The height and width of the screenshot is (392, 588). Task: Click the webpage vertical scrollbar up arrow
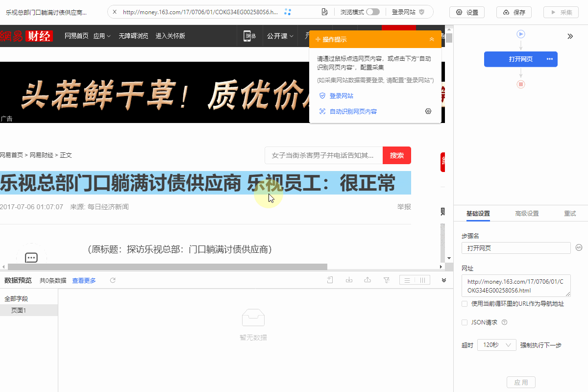coord(448,29)
